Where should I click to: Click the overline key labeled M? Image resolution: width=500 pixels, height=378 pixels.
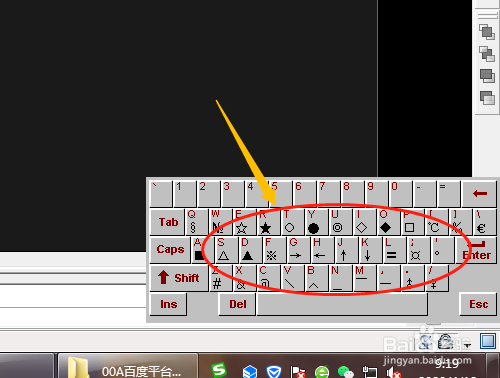point(364,278)
